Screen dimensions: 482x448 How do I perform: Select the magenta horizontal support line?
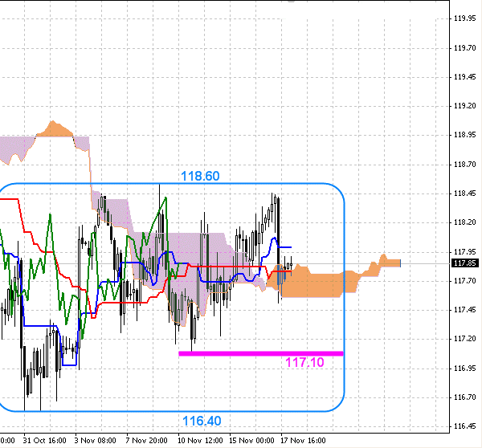click(x=260, y=354)
